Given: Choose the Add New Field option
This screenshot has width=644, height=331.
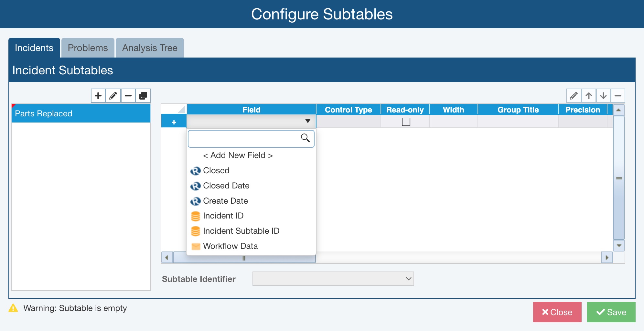Looking at the screenshot, I should click(238, 155).
